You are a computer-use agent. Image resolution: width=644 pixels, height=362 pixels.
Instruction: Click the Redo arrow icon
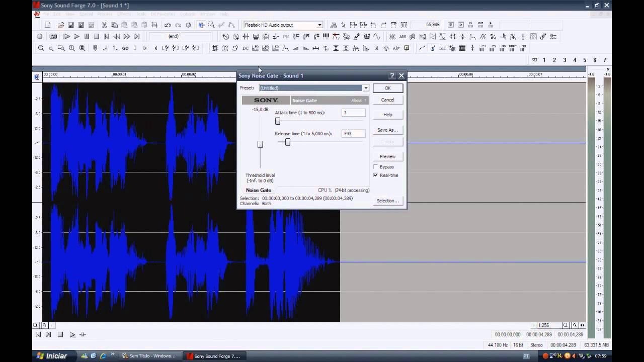178,25
